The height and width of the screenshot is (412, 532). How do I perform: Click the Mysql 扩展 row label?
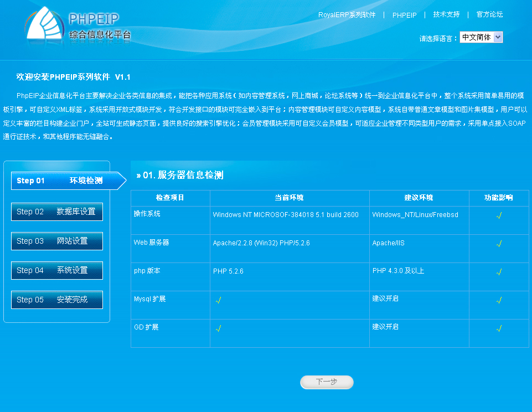point(149,299)
